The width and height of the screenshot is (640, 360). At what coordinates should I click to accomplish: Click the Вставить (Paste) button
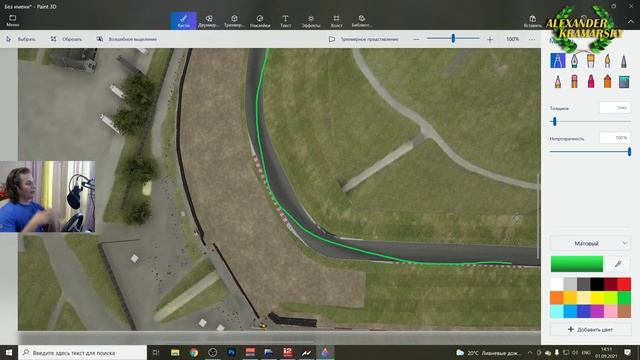tap(533, 21)
